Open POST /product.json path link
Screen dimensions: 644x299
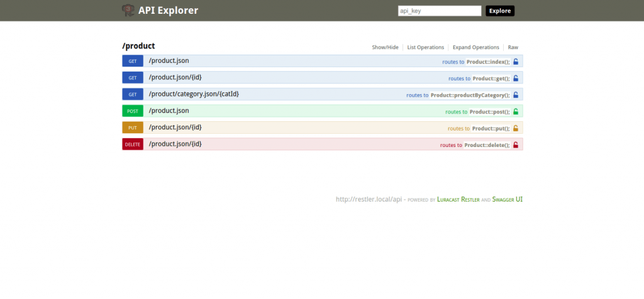click(169, 111)
